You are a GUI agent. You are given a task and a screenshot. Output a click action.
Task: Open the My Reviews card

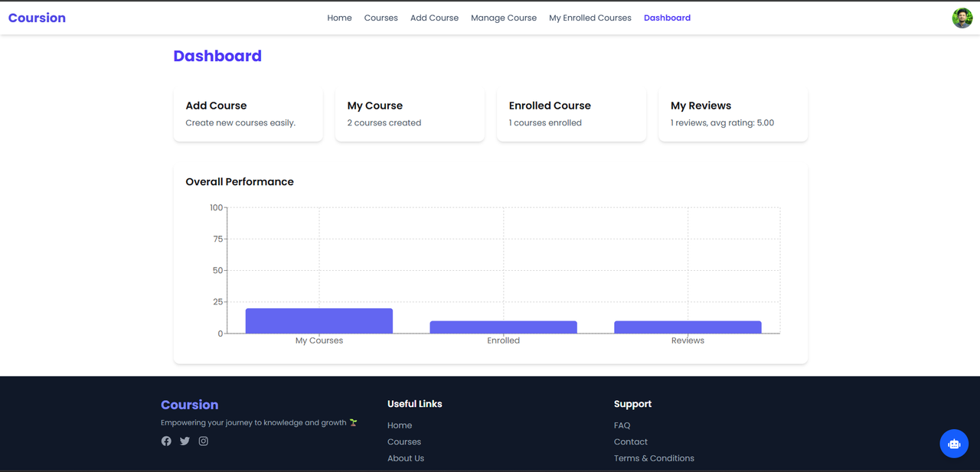[733, 115]
